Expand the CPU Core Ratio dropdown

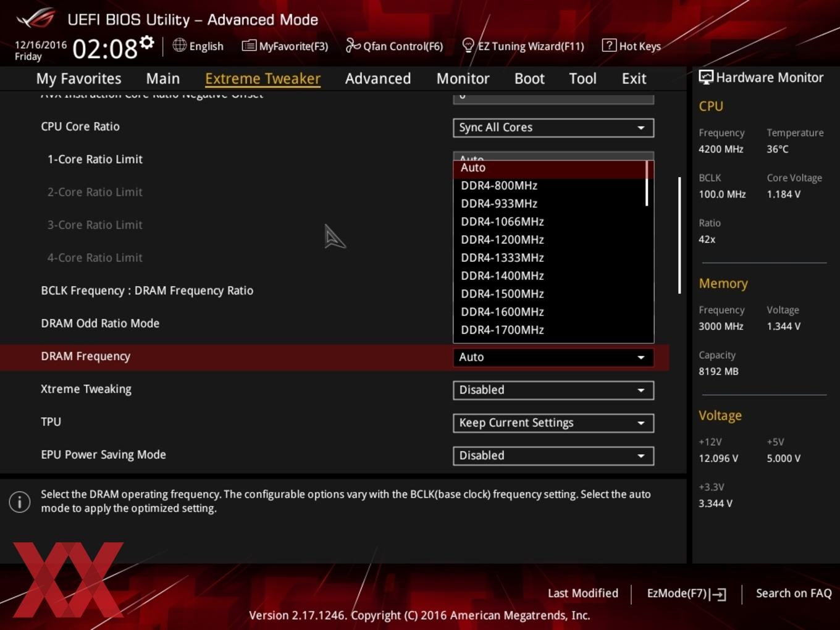(553, 127)
